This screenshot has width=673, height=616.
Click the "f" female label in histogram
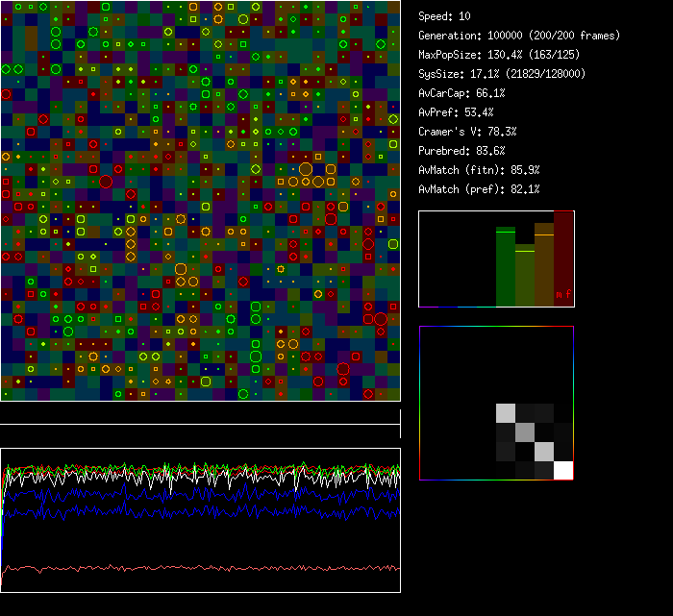(568, 294)
